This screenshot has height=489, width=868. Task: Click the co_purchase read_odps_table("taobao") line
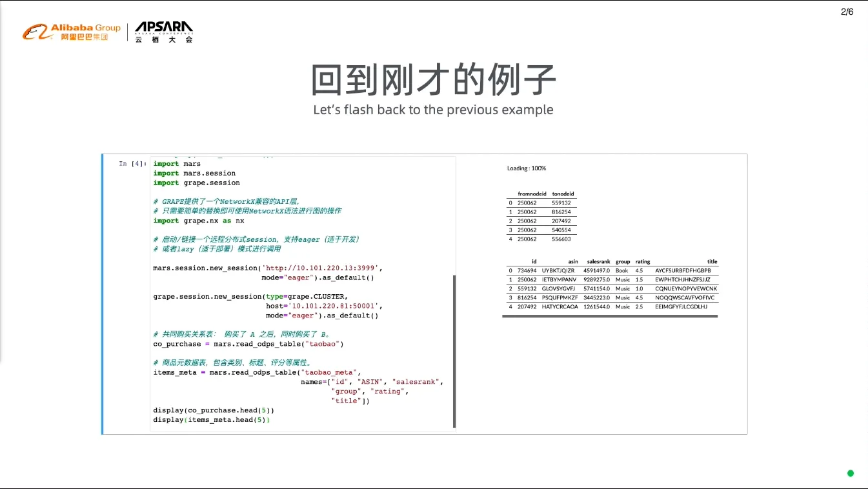point(248,344)
